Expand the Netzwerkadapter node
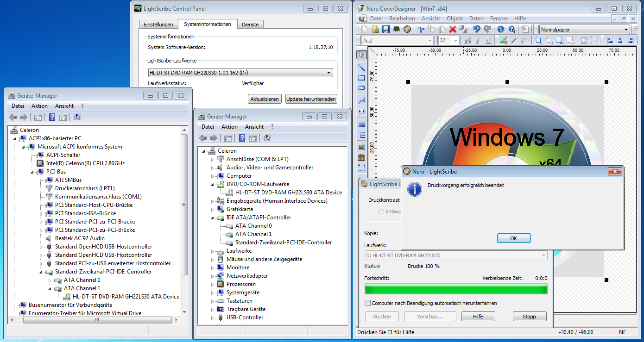 [213, 276]
